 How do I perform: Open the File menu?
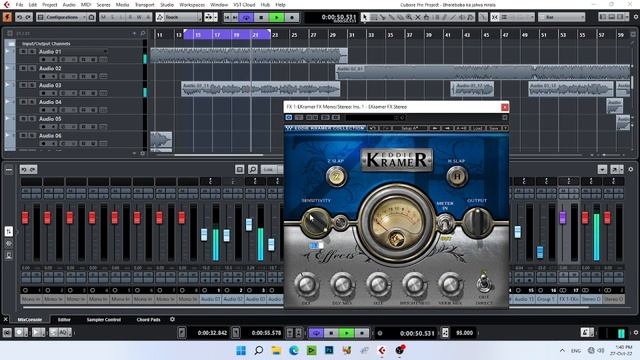click(19, 5)
